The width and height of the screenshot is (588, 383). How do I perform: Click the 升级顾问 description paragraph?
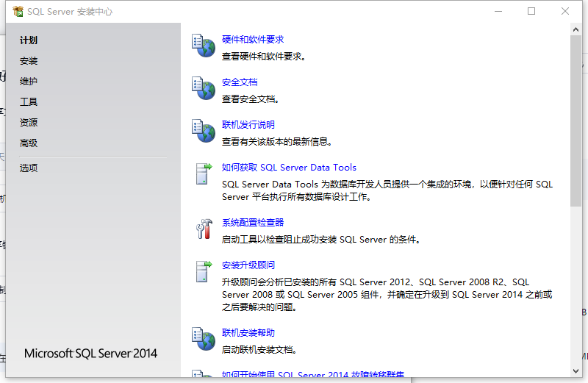[x=387, y=295]
